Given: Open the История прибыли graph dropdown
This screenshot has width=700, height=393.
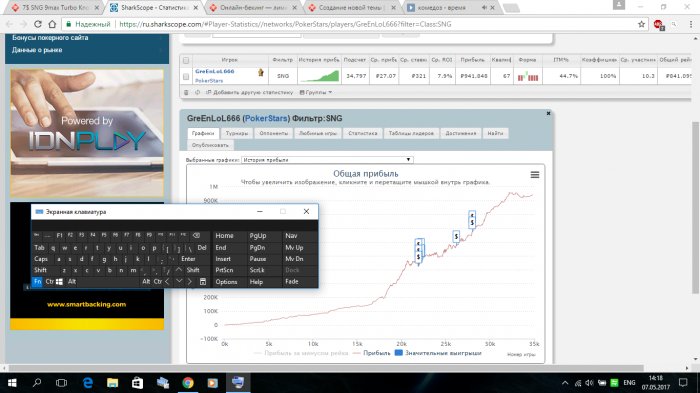Looking at the screenshot, I should click(x=327, y=159).
